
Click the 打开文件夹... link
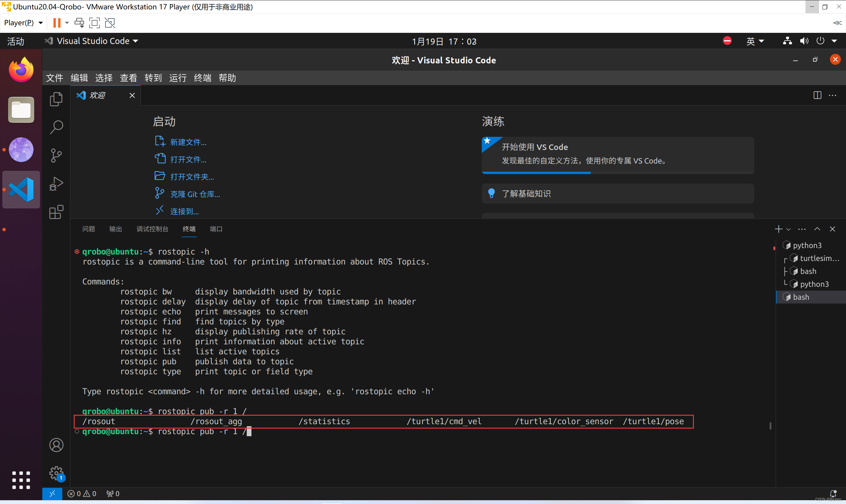coord(192,177)
